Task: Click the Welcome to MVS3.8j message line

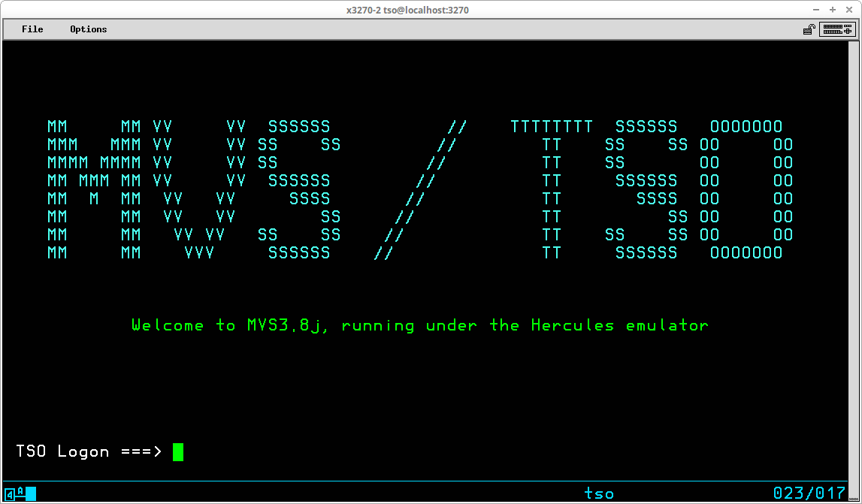Action: pos(419,325)
